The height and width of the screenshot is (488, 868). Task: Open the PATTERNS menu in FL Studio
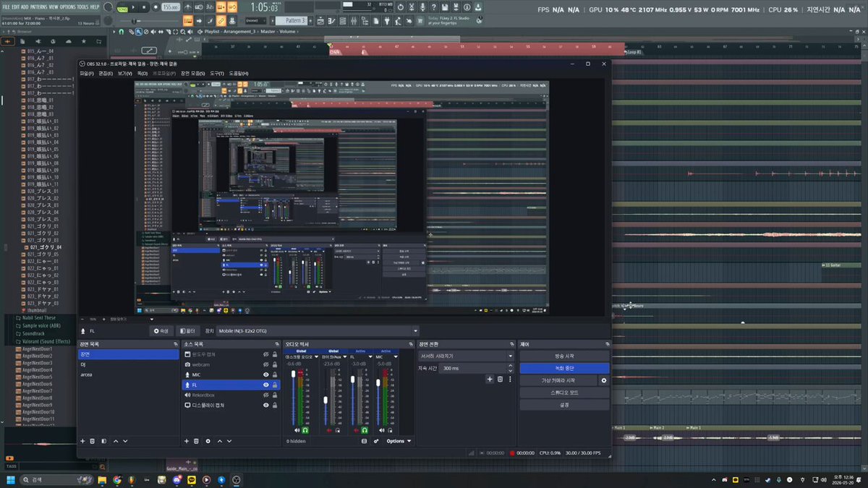click(x=40, y=7)
